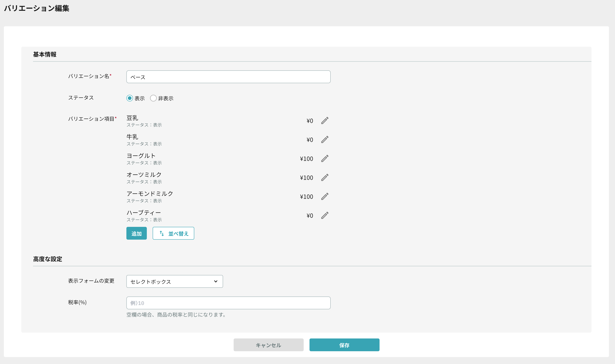The width and height of the screenshot is (615, 364).
Task: Click the ステータス：表示 text under 豆乳
Action: tap(144, 125)
